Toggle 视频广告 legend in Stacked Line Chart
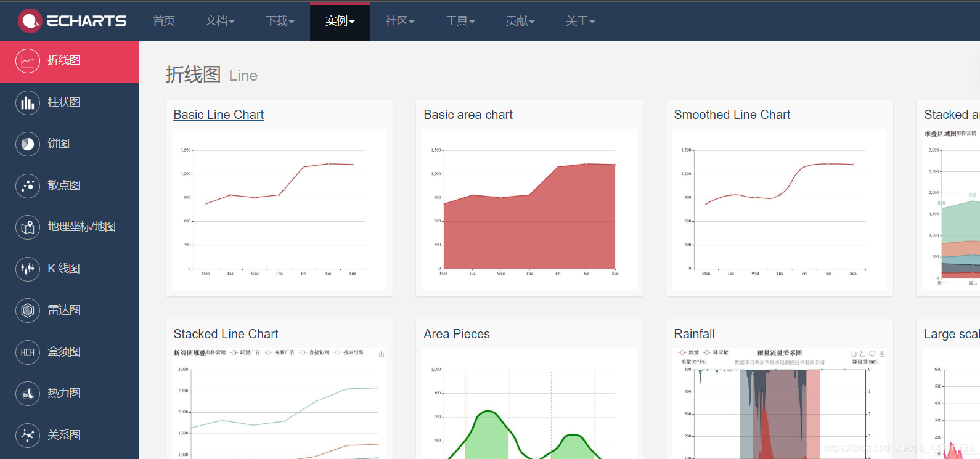Viewport: 980px width, 459px height. (280, 352)
